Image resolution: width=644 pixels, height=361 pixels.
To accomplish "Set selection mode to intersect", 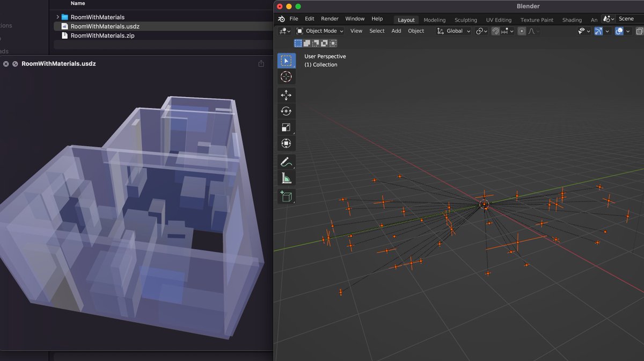I will coord(332,43).
